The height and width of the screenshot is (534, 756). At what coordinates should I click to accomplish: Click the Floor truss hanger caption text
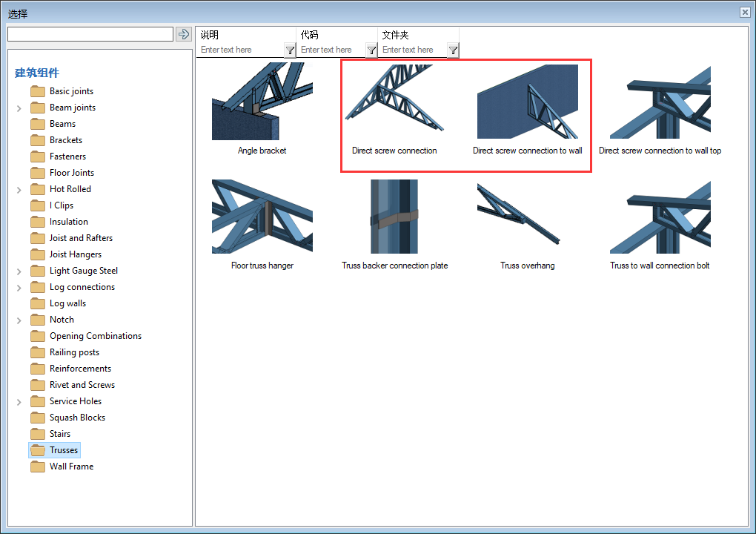(262, 266)
